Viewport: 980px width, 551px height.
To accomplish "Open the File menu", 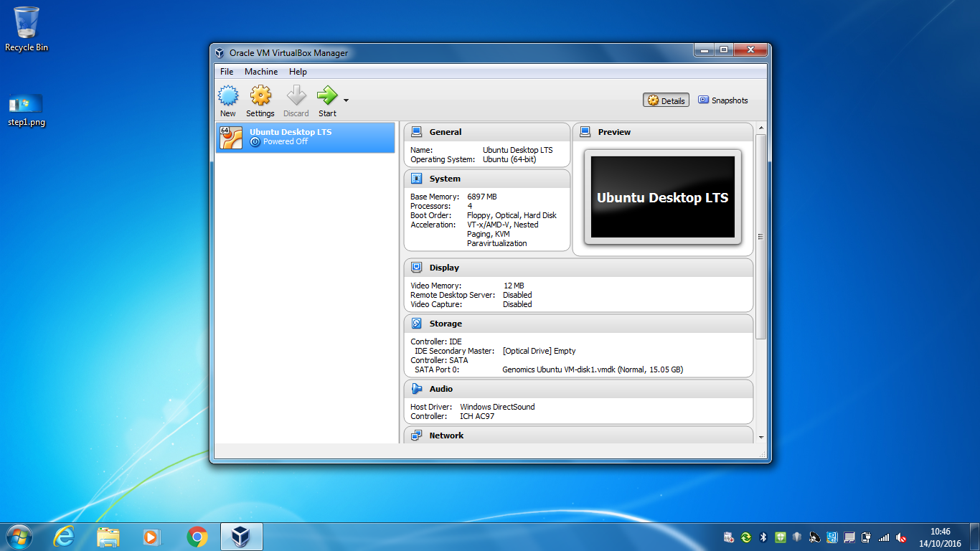I will [x=227, y=72].
